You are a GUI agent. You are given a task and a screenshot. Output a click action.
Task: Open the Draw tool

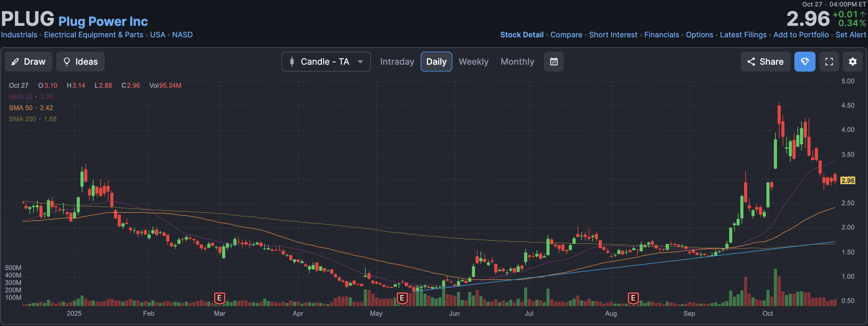coord(29,61)
